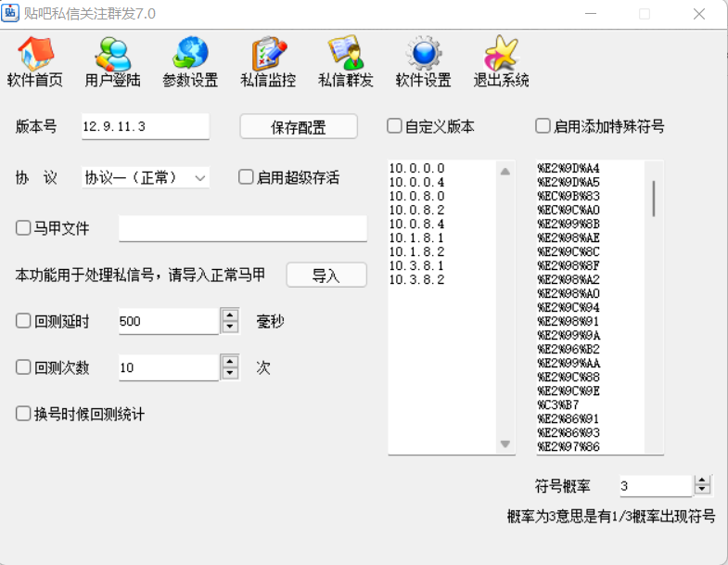Screen dimensions: 728x565
Task: Select symbol %E2%96%B2 in list
Action: click(568, 350)
